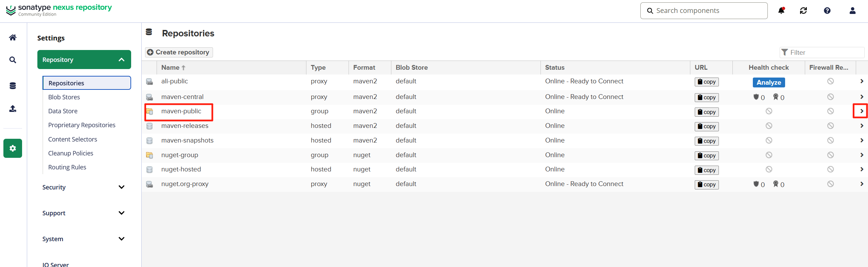The image size is (868, 267).
Task: Copy the URL of maven-public
Action: click(707, 112)
